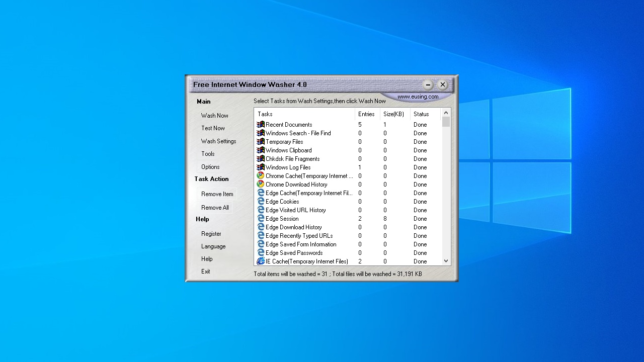Image resolution: width=644 pixels, height=362 pixels.
Task: Click the Edge Saved Form Information icon
Action: (x=261, y=244)
